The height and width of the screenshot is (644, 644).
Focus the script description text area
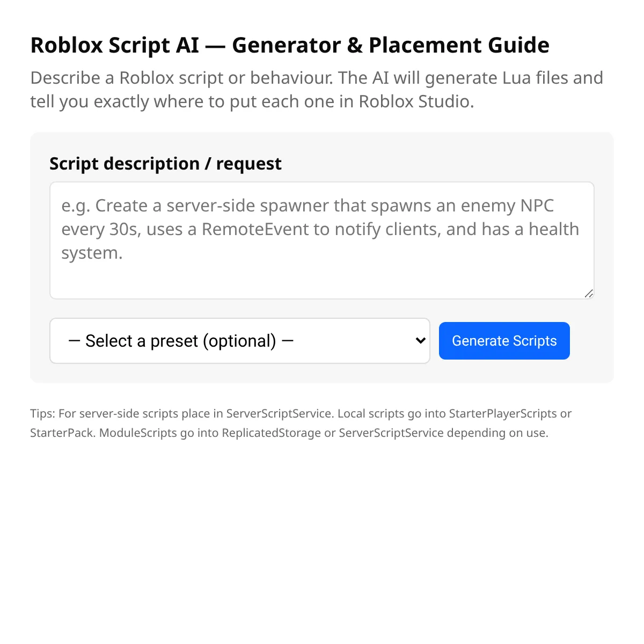point(322,268)
